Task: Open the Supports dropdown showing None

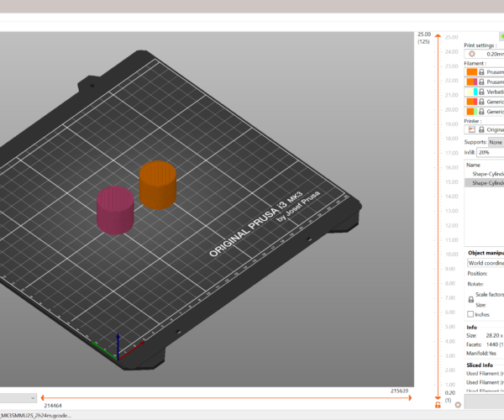Action: 496,142
